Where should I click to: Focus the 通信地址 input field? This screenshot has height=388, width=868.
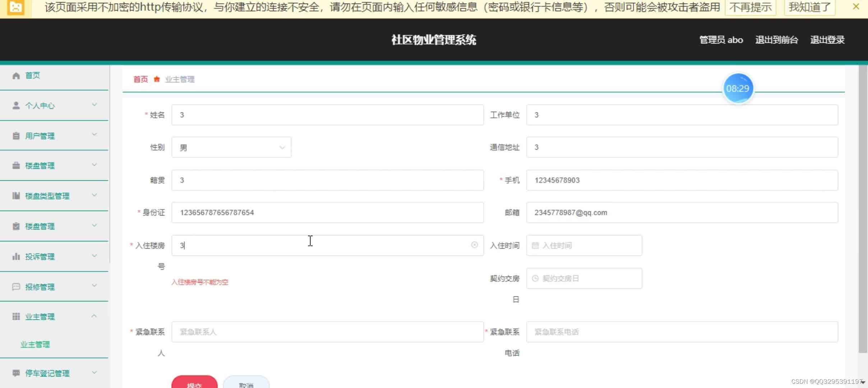[x=682, y=147]
